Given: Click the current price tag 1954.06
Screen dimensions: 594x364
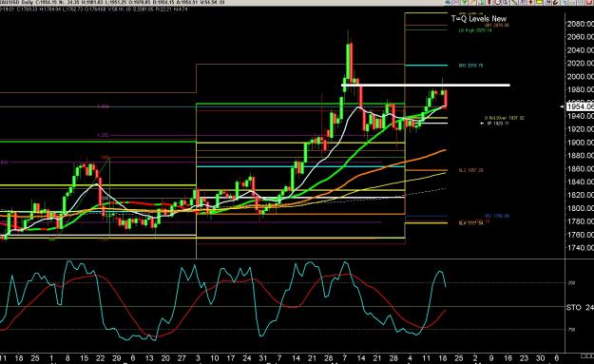Looking at the screenshot, I should (580, 106).
